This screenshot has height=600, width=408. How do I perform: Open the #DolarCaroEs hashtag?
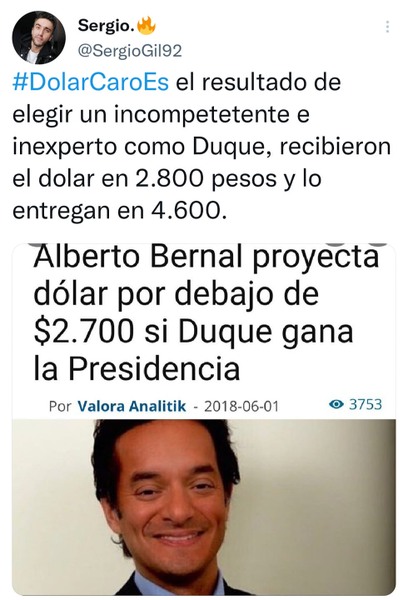(x=91, y=82)
